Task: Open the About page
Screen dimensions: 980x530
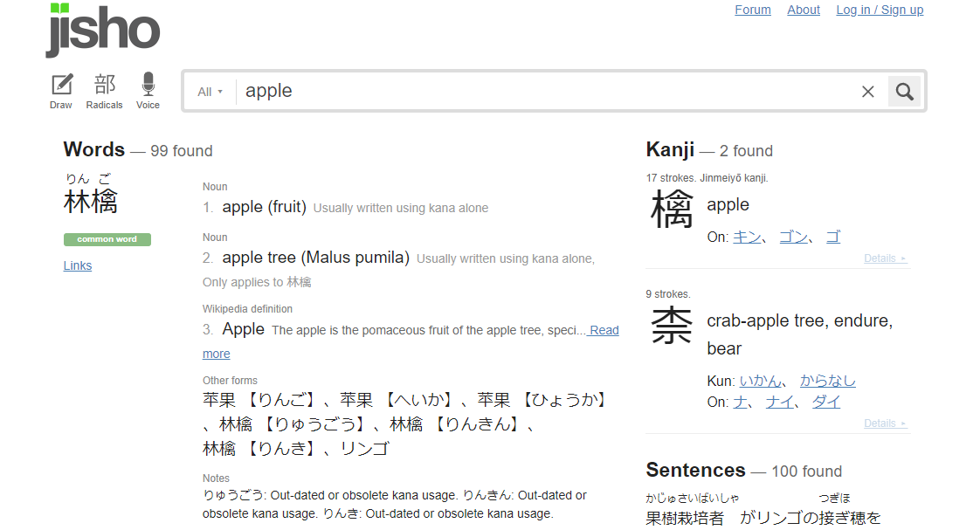Action: pyautogui.click(x=803, y=10)
